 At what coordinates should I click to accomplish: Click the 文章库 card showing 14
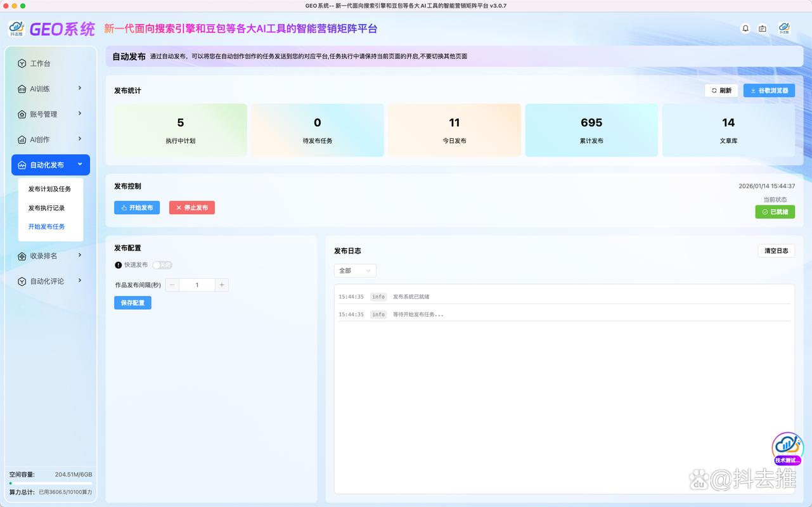[x=728, y=130]
